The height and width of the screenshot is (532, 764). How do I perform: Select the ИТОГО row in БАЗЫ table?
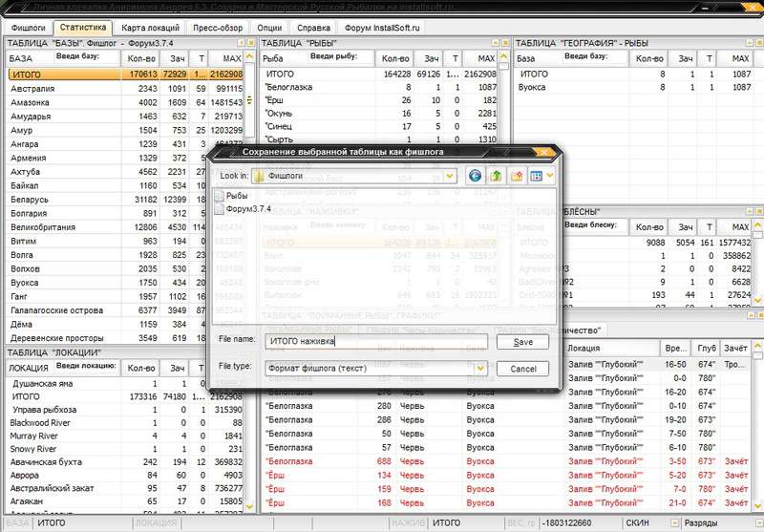[126, 74]
